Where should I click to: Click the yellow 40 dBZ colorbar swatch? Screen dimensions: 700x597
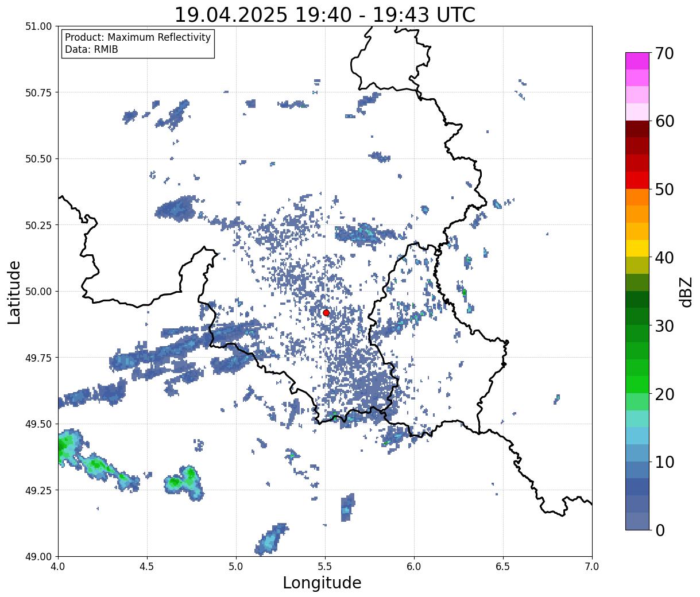pos(637,248)
